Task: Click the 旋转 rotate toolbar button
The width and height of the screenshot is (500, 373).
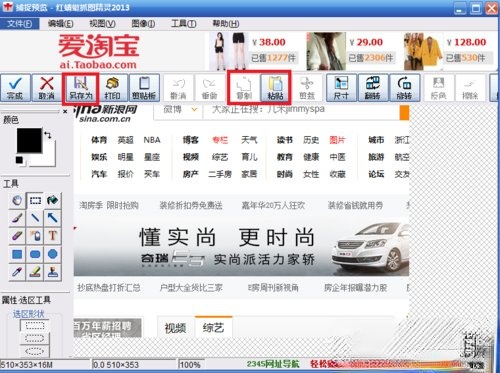Action: (x=404, y=88)
